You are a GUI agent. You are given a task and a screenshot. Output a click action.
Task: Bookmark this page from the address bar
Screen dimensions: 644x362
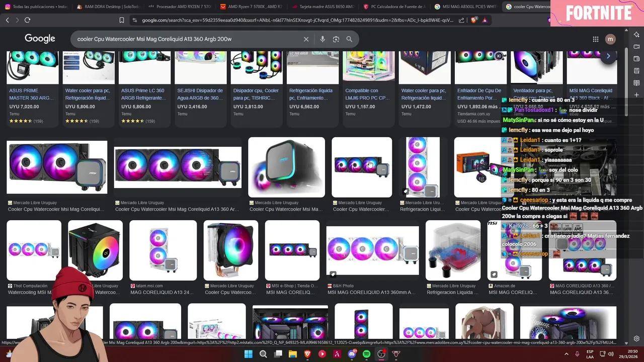point(122,20)
